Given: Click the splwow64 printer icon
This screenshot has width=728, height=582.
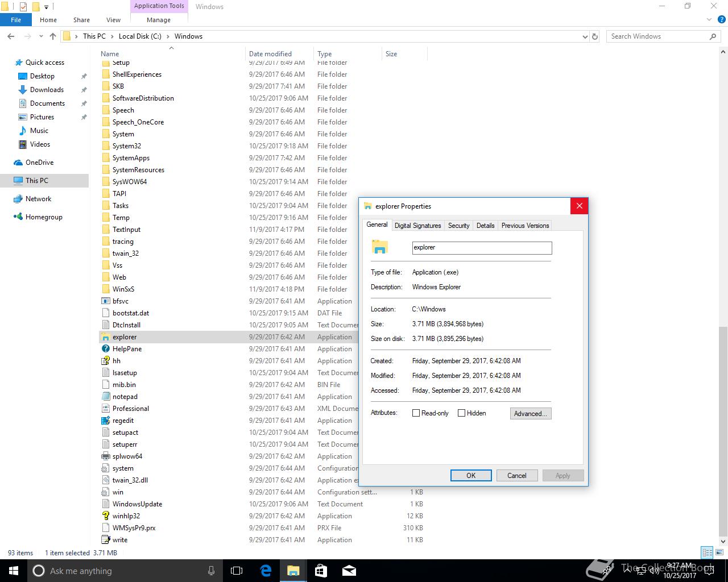Looking at the screenshot, I should tap(105, 456).
